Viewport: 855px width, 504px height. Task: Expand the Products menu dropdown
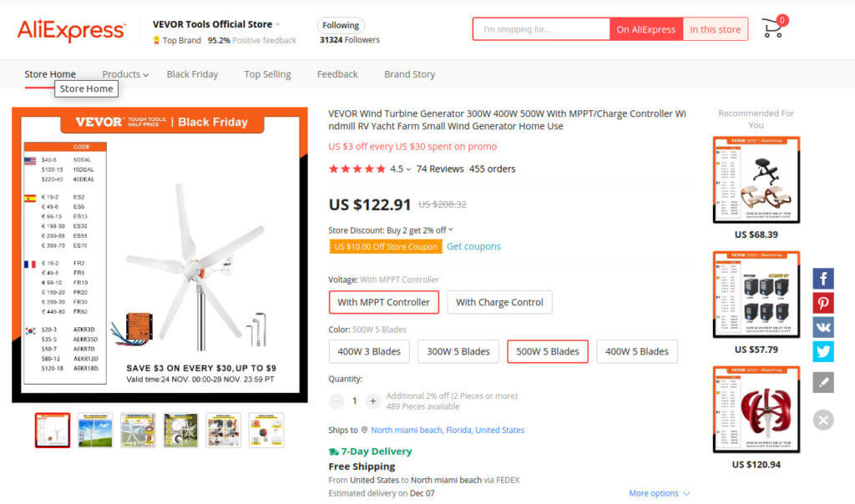125,74
